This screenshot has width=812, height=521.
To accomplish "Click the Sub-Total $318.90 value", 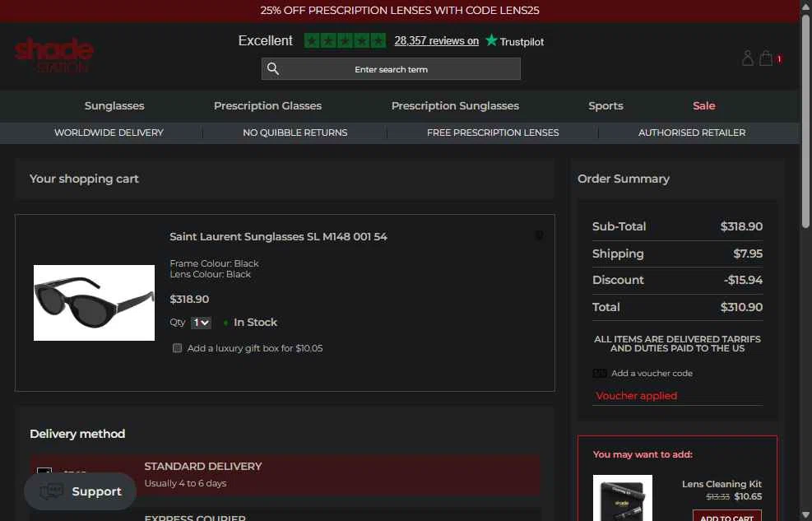I will coord(741,226).
